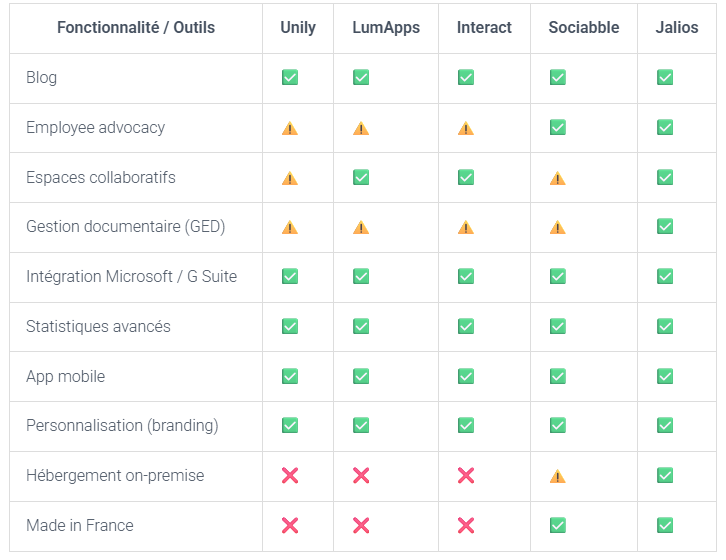
Task: Click the Interact red cross for Made in France
Action: click(x=466, y=525)
